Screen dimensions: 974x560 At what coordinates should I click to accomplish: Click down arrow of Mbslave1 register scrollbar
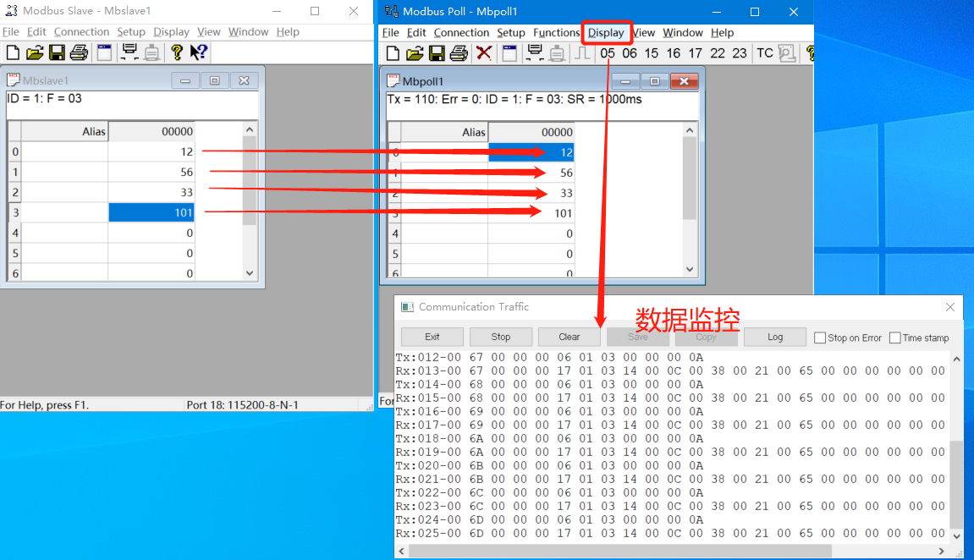250,272
